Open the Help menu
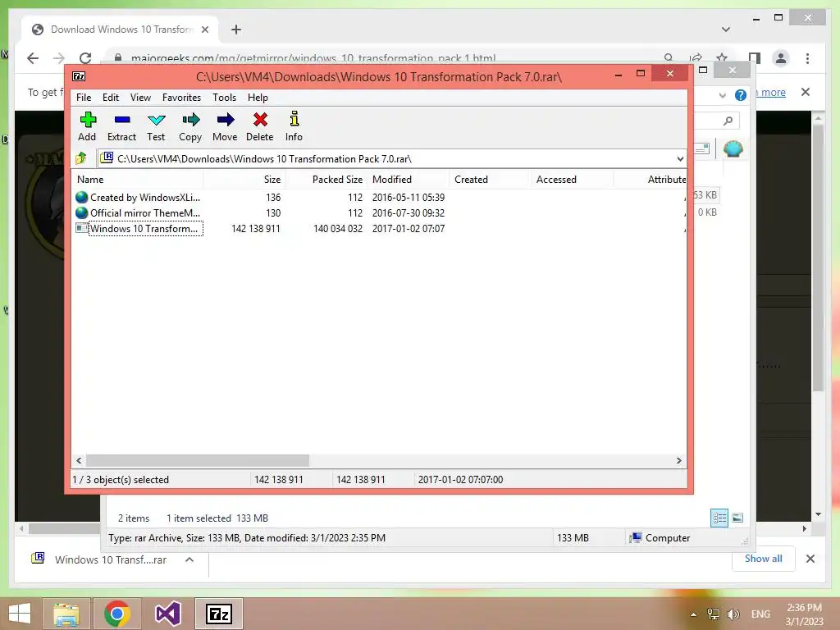The image size is (840, 630). click(258, 98)
